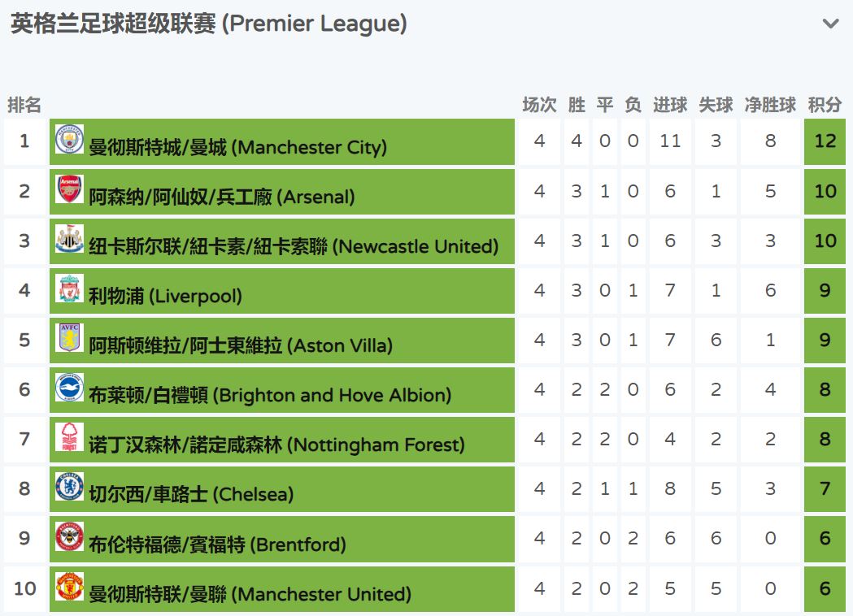Open the Manchester City team name link
The width and height of the screenshot is (853, 616).
point(237,147)
